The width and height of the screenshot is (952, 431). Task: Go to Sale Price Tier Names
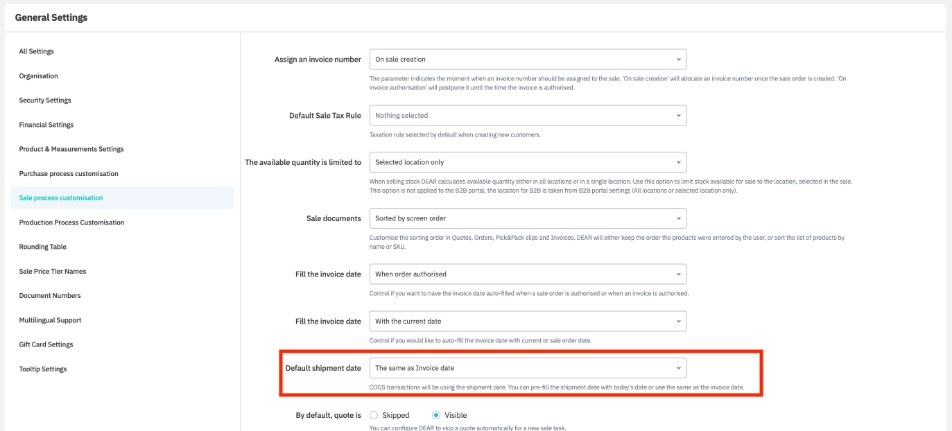pyautogui.click(x=52, y=271)
